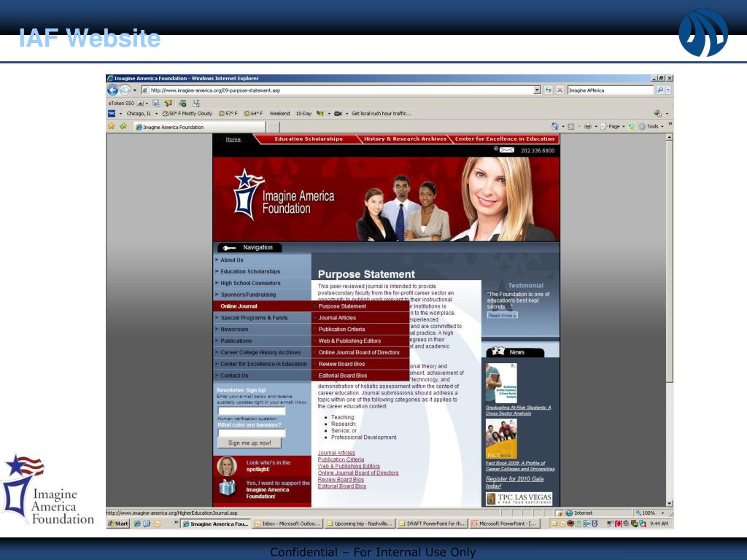Viewport: 747px width, 560px height.
Task: Open search provider options dropdown
Action: pyautogui.click(x=668, y=90)
